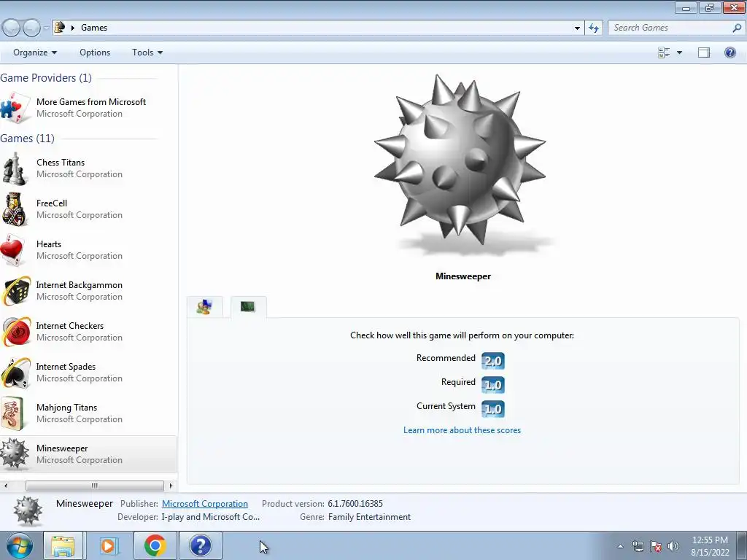Open the Windows Start button
This screenshot has width=747, height=560.
point(19,545)
